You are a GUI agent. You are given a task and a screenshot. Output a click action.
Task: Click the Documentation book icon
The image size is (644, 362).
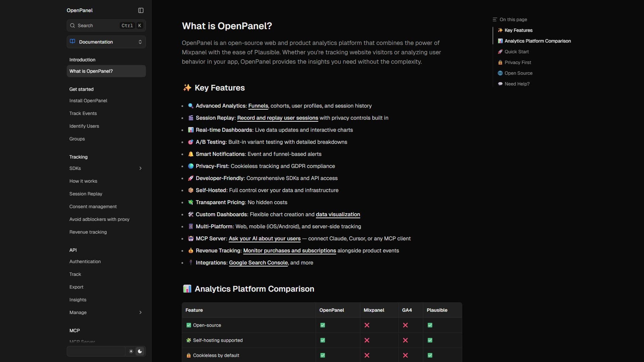click(x=72, y=42)
